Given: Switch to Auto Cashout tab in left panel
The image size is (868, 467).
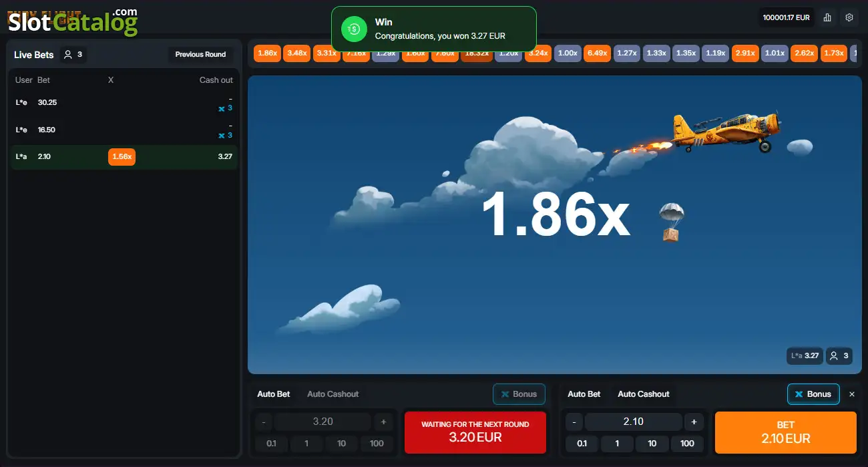Looking at the screenshot, I should point(333,394).
